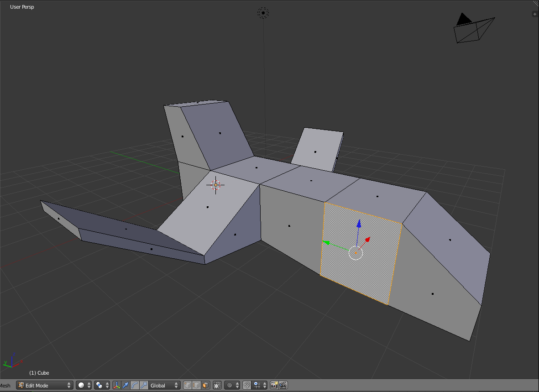Select the vertex select mode icon
The width and height of the screenshot is (539, 392).
187,385
